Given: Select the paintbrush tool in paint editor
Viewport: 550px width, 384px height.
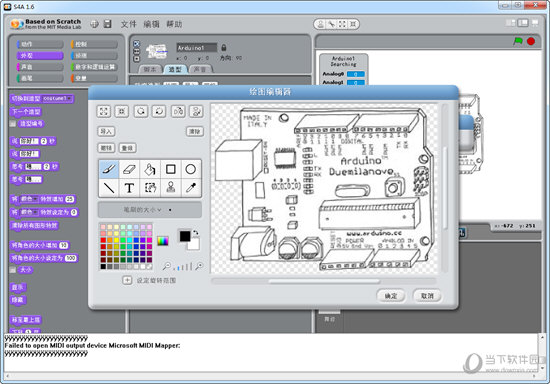Looking at the screenshot, I should tap(109, 169).
